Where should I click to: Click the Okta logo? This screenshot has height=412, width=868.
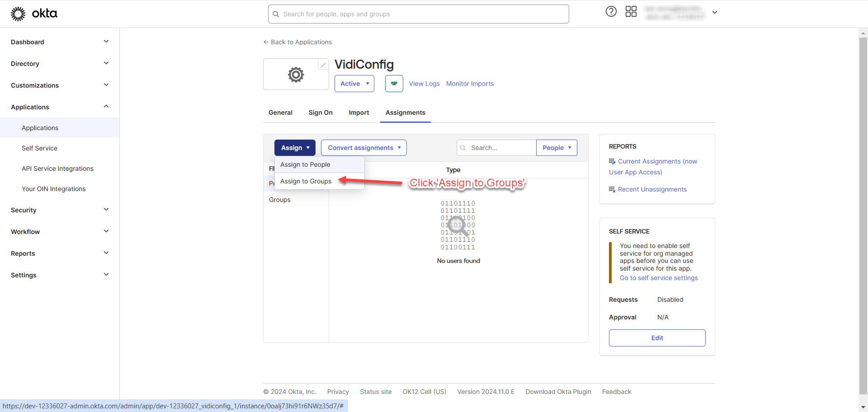coord(34,14)
